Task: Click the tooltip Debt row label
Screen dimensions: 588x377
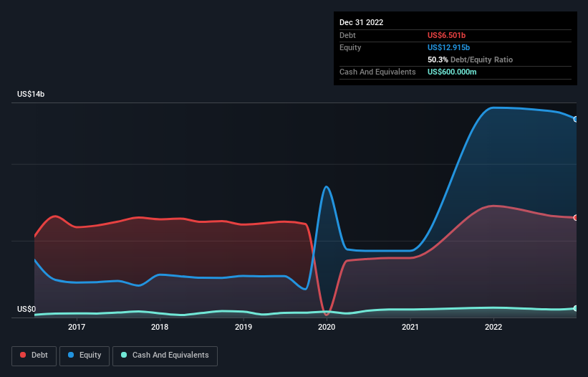Action: [347, 35]
